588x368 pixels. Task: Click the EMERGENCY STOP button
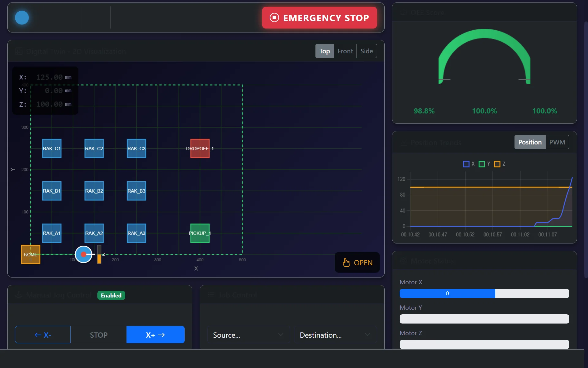(319, 18)
